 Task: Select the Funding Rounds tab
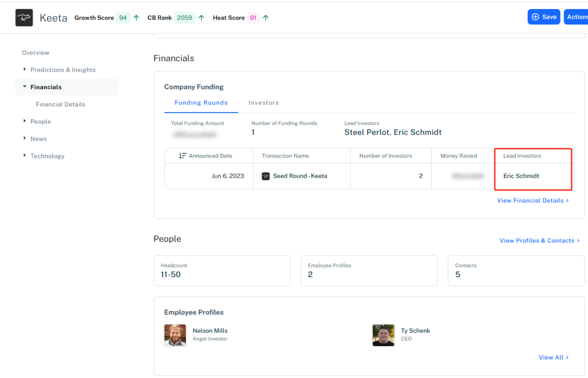[x=201, y=103]
